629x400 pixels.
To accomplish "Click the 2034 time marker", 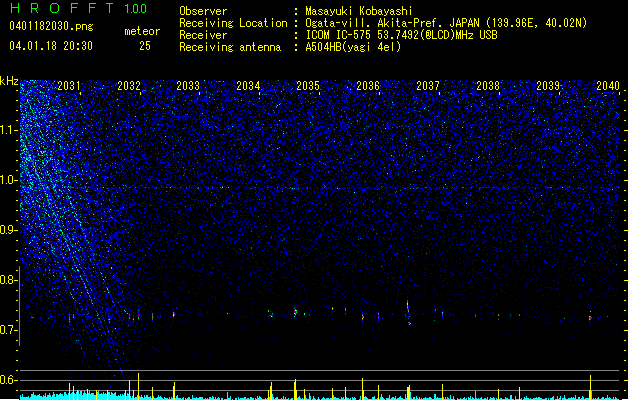I will (248, 86).
